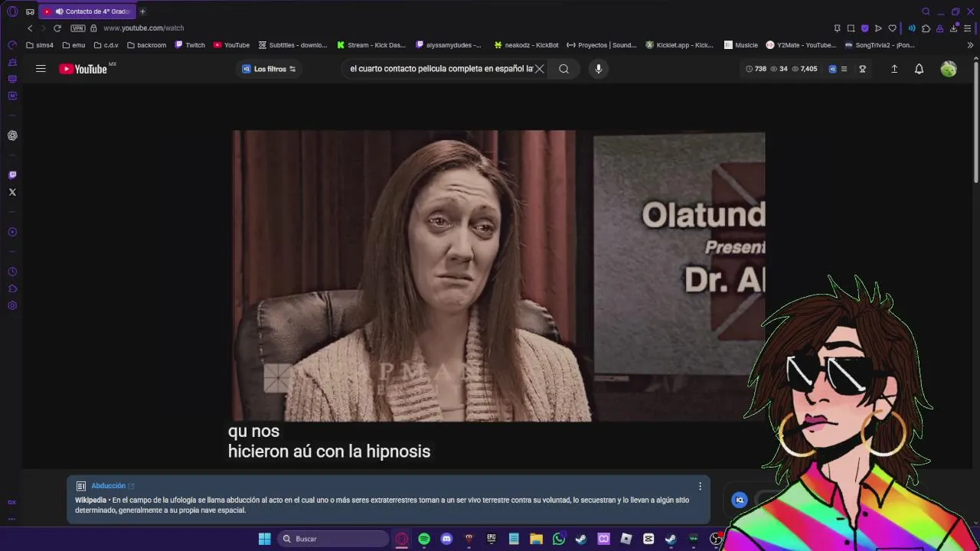Image resolution: width=980 pixels, height=551 pixels.
Task: Open the extensions cube icon
Action: pos(926,28)
